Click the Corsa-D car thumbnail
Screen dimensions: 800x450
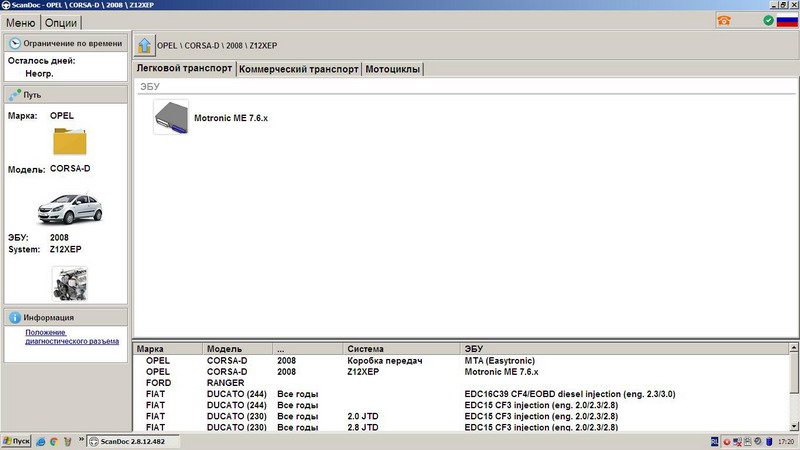tap(70, 208)
